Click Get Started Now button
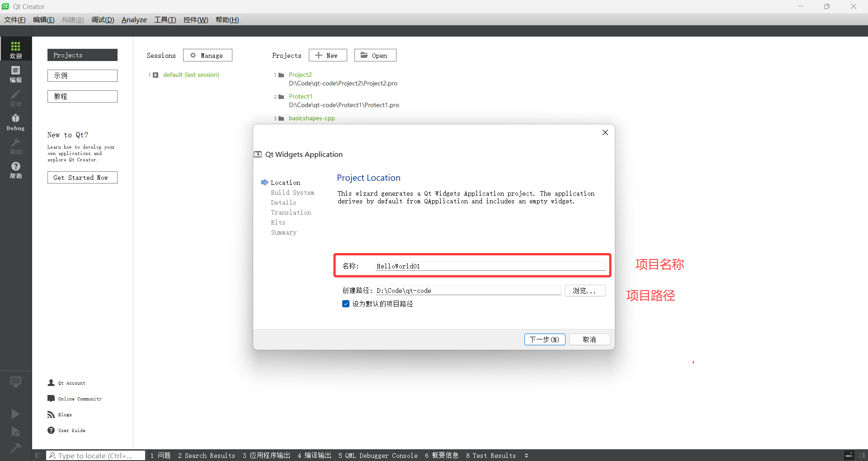 tap(82, 178)
